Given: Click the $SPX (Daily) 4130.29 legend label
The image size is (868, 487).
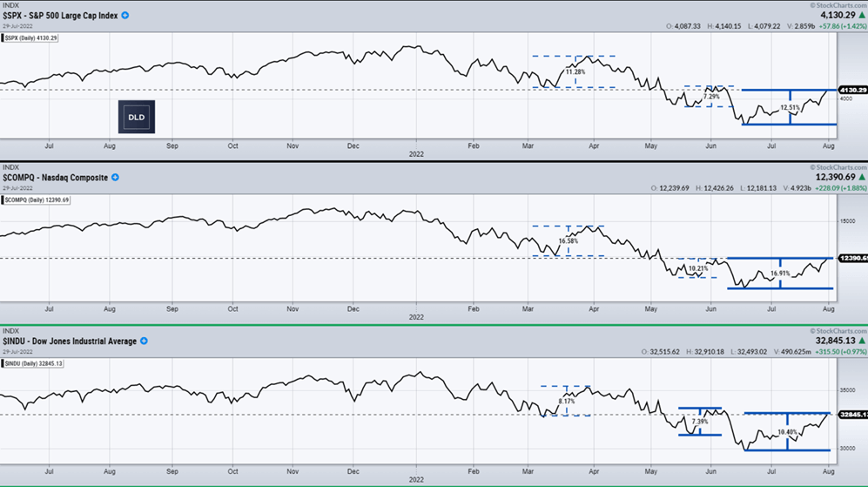Looking at the screenshot, I should pos(30,37).
